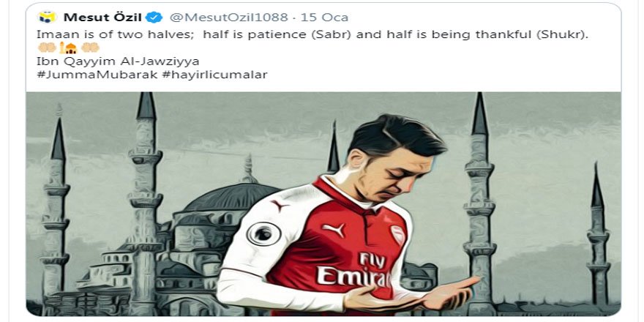
Task: Open the tweet's attached illustration
Action: point(323,205)
